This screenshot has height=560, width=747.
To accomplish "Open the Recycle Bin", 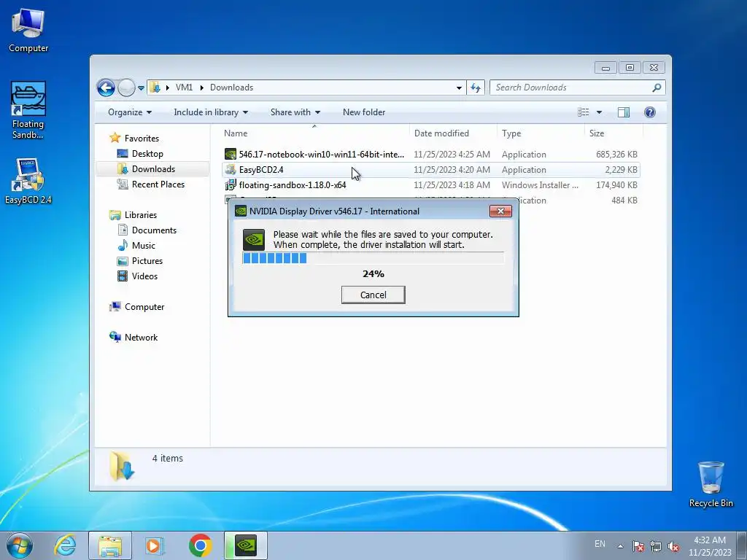I will tap(711, 484).
